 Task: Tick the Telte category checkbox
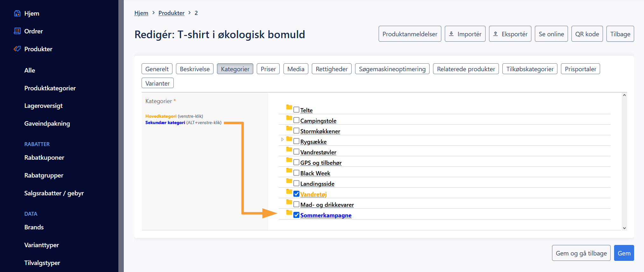click(297, 110)
